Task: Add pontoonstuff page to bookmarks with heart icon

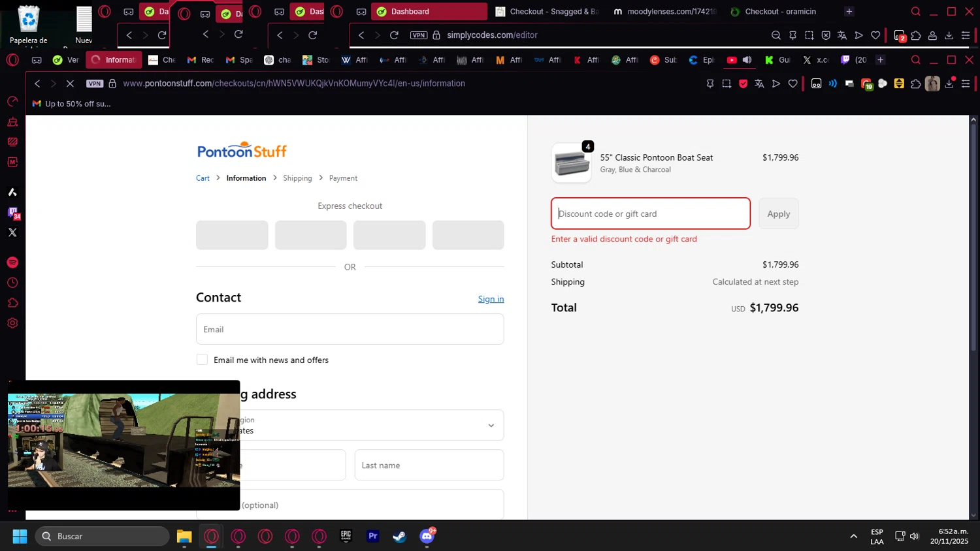Action: (792, 84)
